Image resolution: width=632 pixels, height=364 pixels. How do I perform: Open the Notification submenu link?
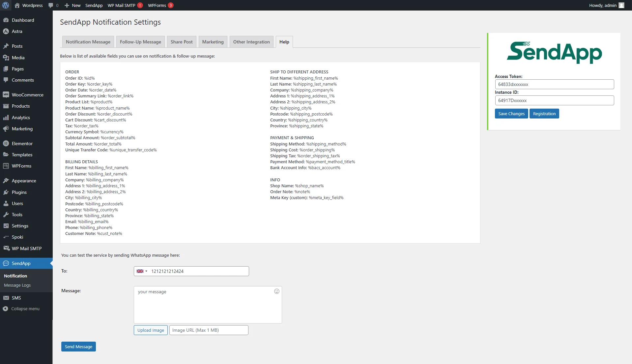click(15, 276)
